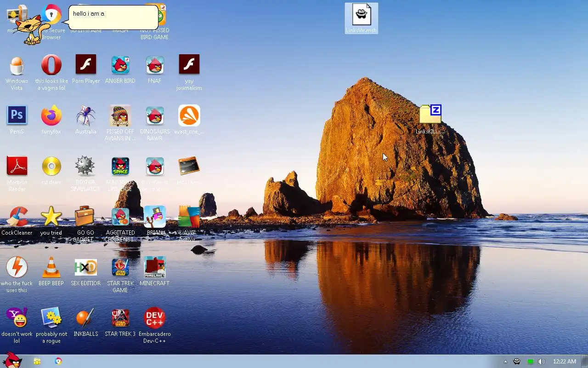Open the Australia spider solitaire icon
The image size is (588, 368).
pos(86,115)
